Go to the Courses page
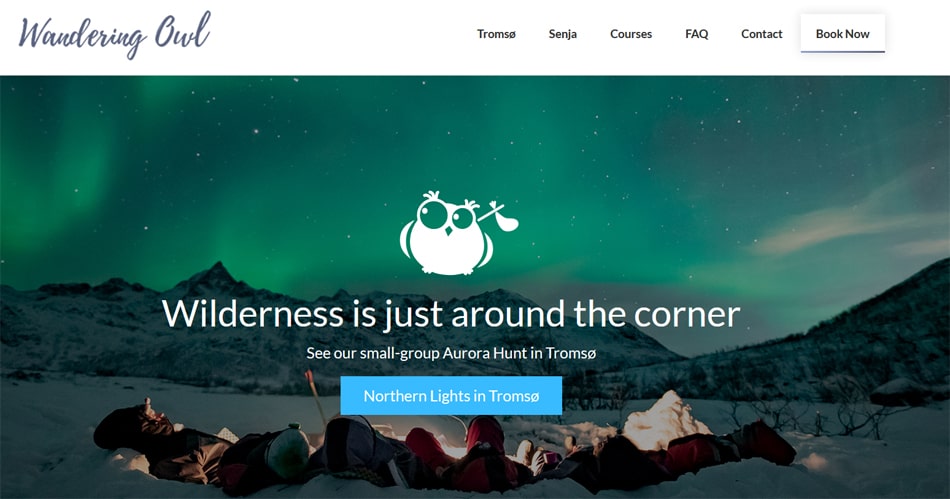The height and width of the screenshot is (499, 950). (x=631, y=34)
